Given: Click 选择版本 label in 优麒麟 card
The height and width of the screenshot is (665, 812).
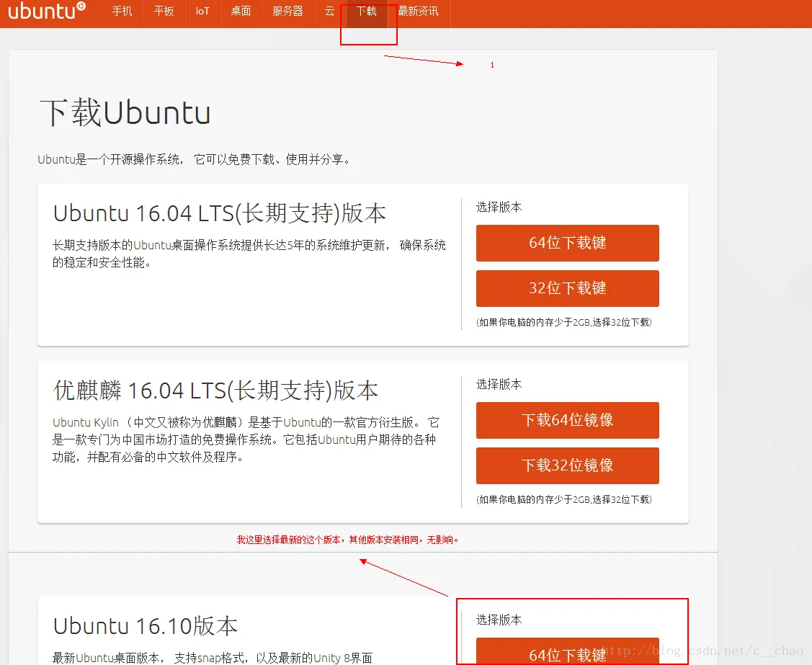Looking at the screenshot, I should tap(499, 384).
